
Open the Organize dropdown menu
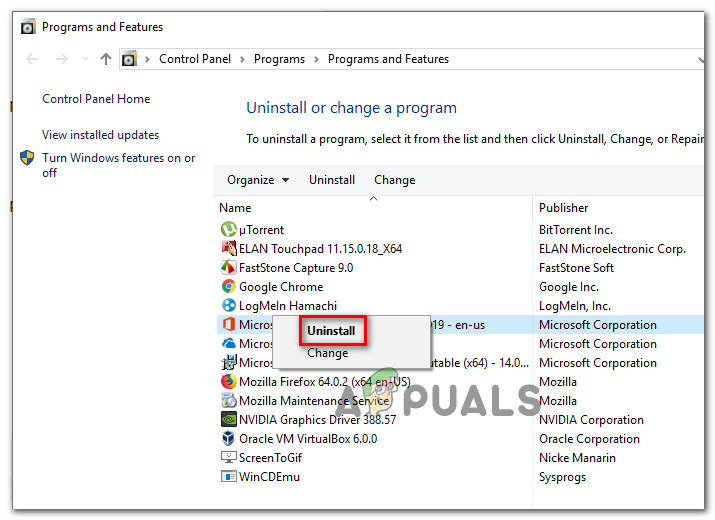pyautogui.click(x=258, y=180)
